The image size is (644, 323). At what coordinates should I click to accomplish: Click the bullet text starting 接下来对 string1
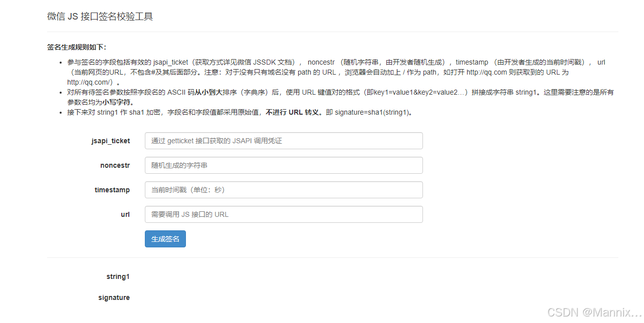pyautogui.click(x=241, y=112)
